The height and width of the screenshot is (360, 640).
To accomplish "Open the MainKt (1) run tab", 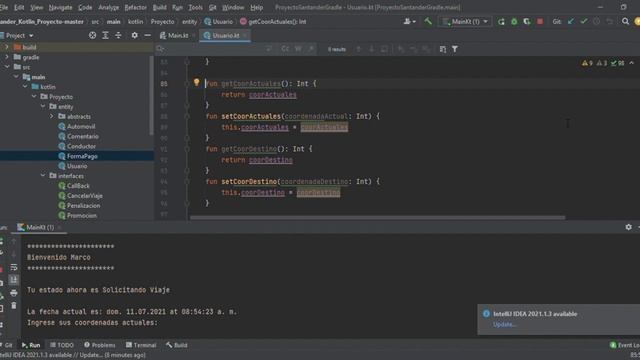I will [40, 227].
